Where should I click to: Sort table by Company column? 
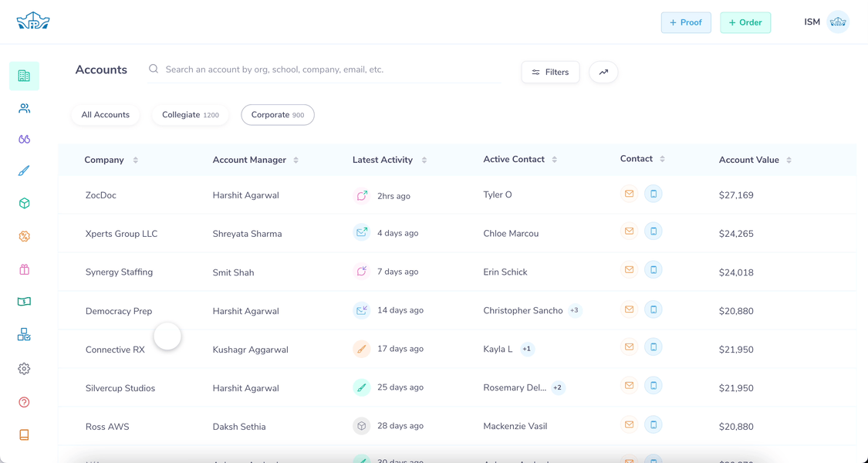coord(136,160)
